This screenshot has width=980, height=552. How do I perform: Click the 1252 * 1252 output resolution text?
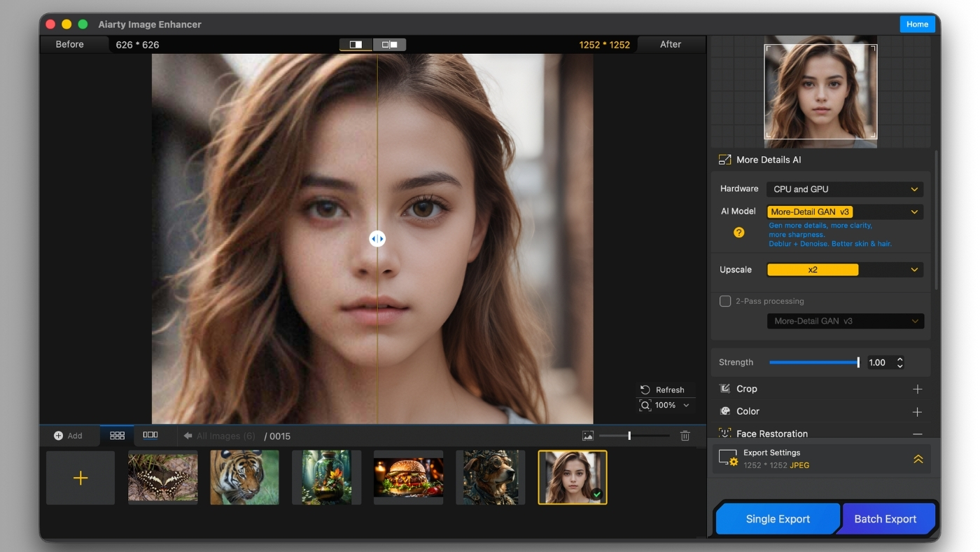pos(604,45)
